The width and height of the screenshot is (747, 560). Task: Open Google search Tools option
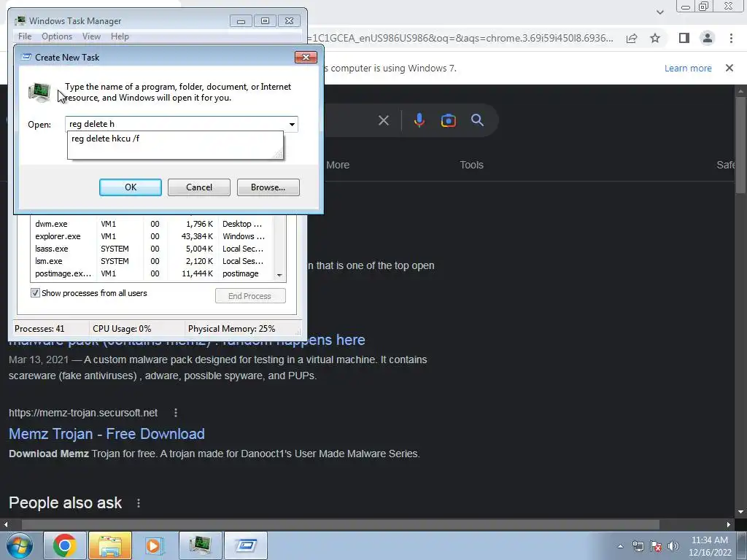[x=471, y=165]
